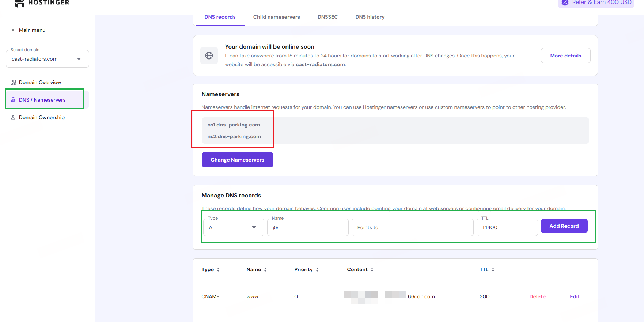Screen dimensions: 644x322
Task: Click the globe icon in online notice
Action: tap(209, 56)
